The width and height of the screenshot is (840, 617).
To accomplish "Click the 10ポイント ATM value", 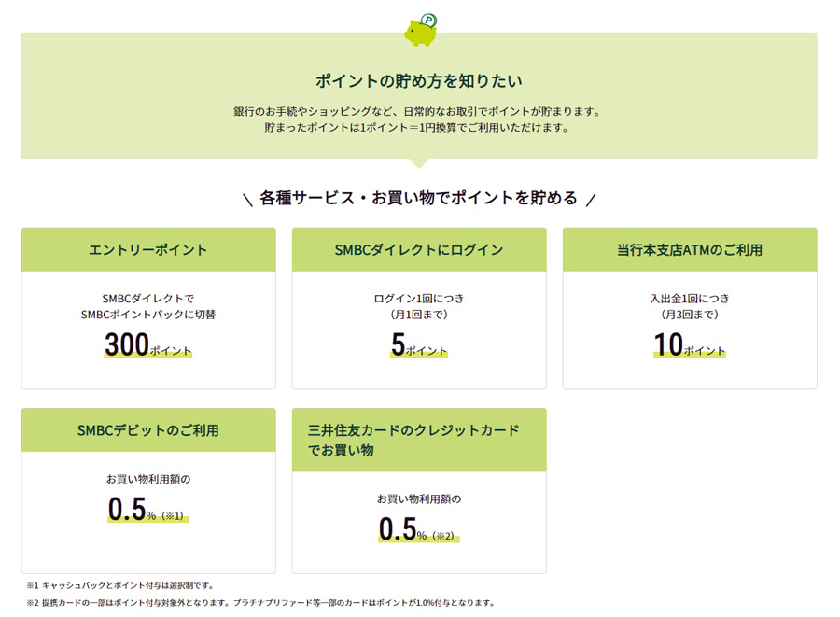I will coord(690,344).
